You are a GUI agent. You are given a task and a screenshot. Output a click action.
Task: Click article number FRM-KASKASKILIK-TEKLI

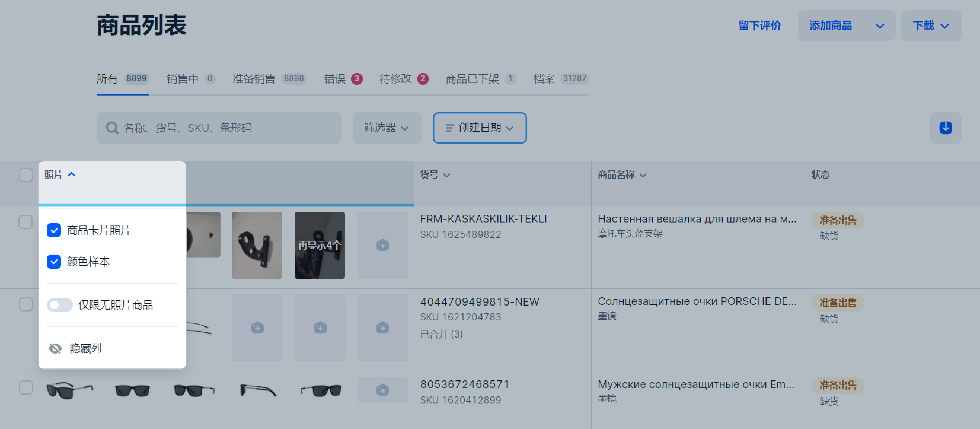[483, 219]
